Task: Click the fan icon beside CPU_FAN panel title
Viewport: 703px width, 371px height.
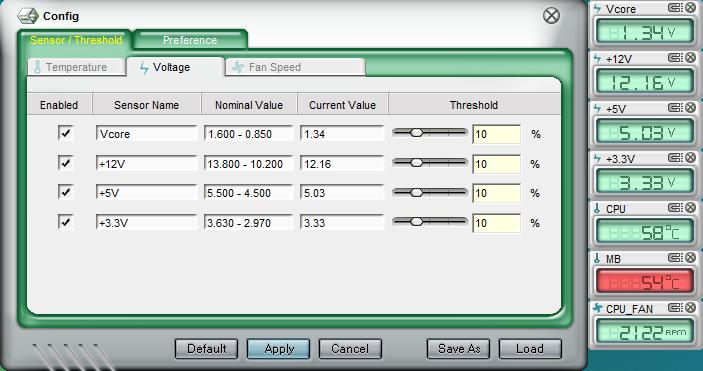Action: click(597, 309)
